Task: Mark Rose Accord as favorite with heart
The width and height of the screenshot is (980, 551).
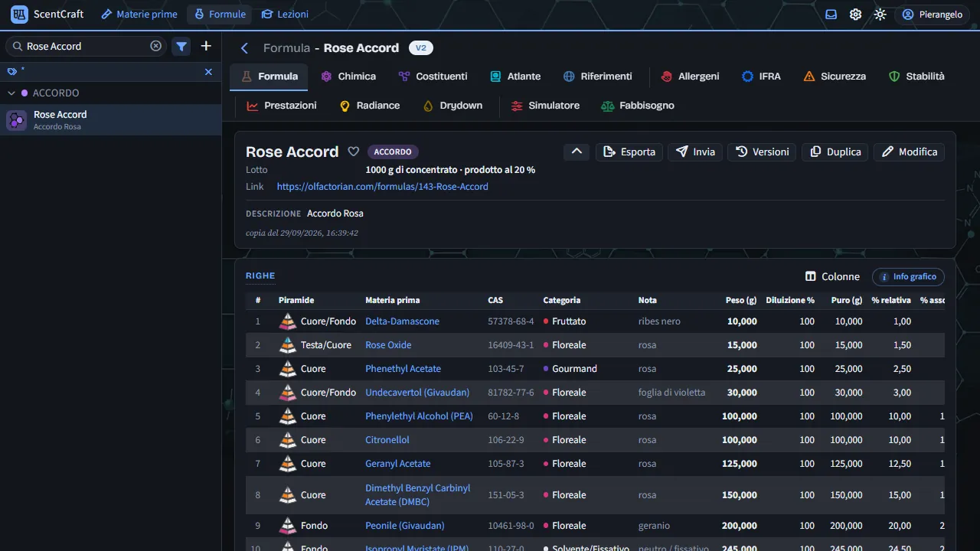Action: pos(354,152)
